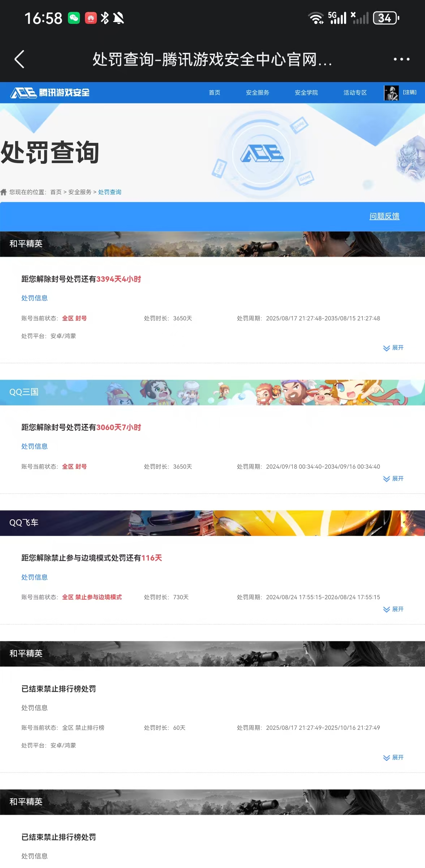Open the 问题反馈 feedback link
The image size is (425, 868).
click(385, 216)
